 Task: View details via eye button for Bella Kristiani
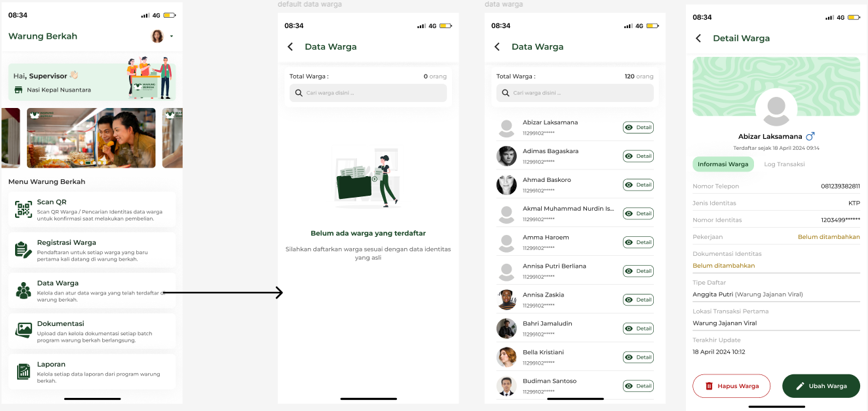638,357
